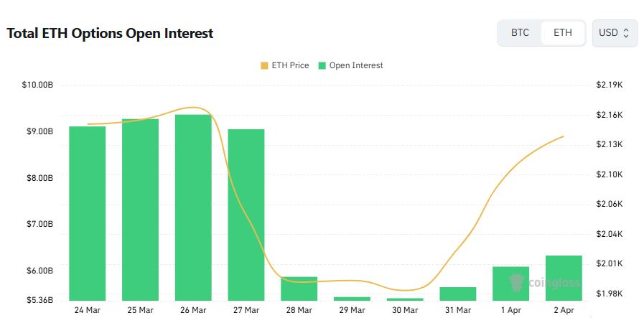644x318 pixels.
Task: Click the USD dropdown chevron arrows
Action: pyautogui.click(x=626, y=33)
